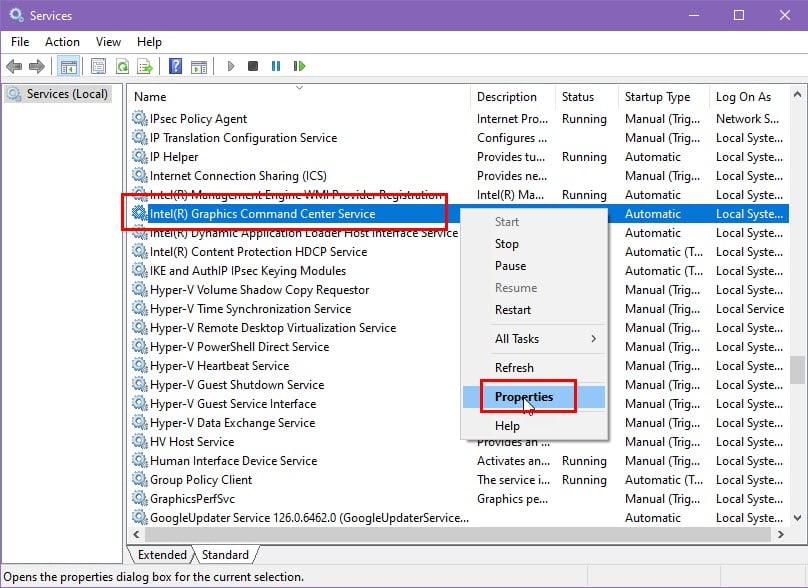Switch to the Extended tab
808x588 pixels.
pos(162,555)
